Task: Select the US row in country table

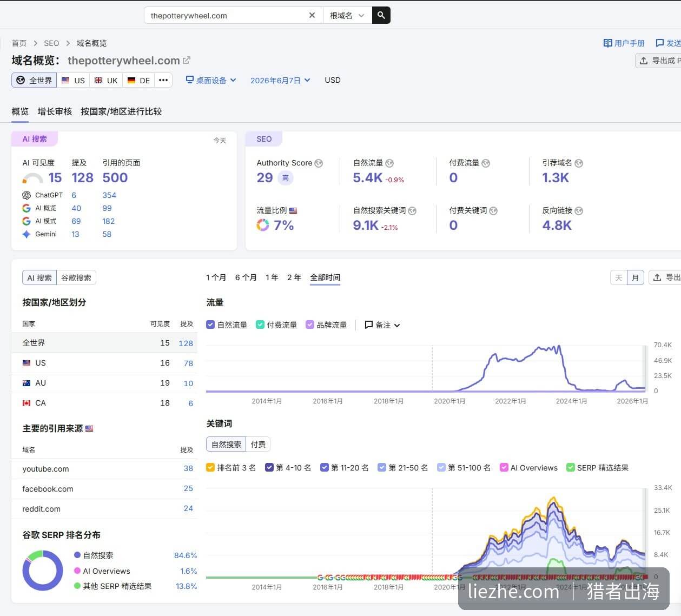Action: 104,363
